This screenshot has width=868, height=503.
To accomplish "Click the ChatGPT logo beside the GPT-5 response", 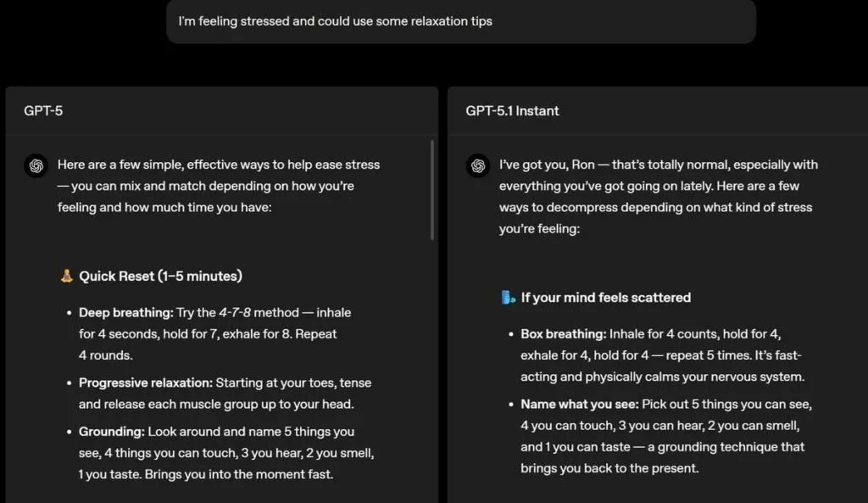I will (x=36, y=166).
